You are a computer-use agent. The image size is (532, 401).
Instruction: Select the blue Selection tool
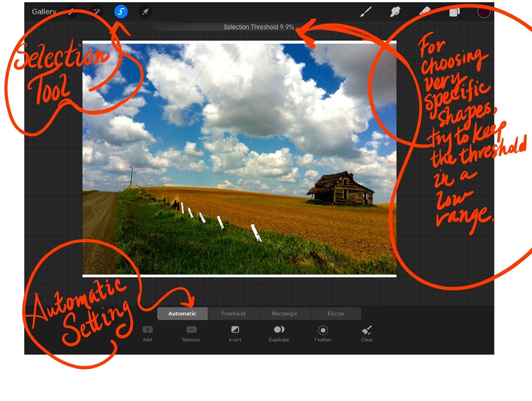[x=120, y=11]
